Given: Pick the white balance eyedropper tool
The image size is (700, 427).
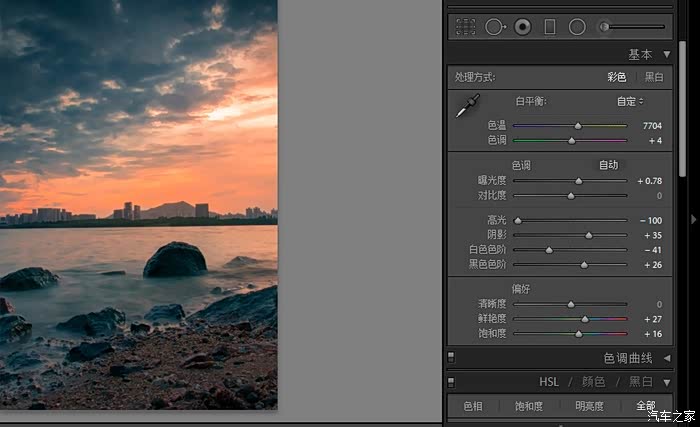Looking at the screenshot, I should 467,107.
